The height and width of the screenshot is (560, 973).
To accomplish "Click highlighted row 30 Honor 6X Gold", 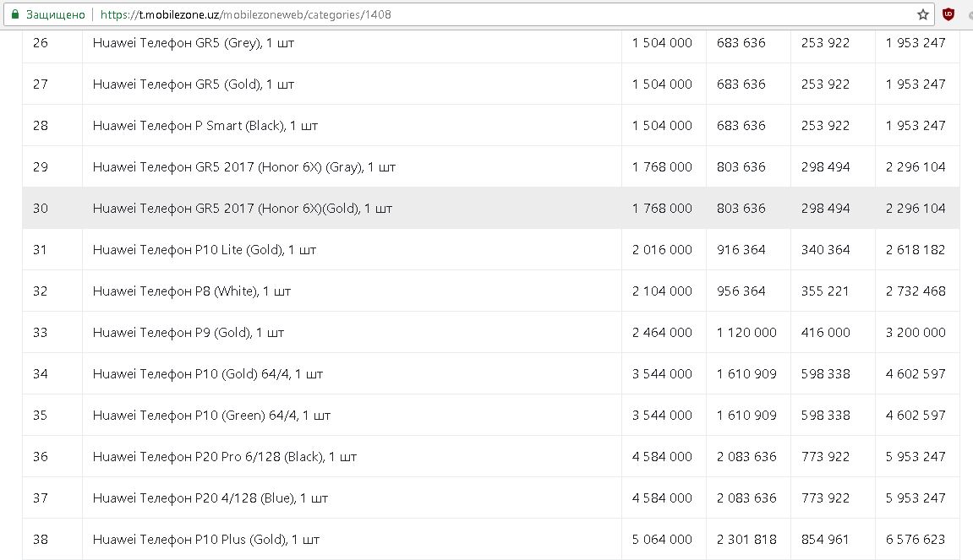I will click(243, 208).
